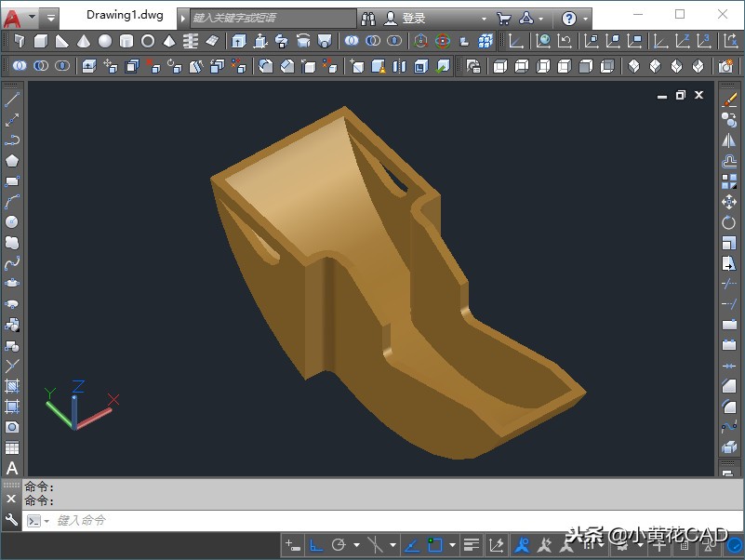Click the keyword search box
This screenshot has height=560, width=745.
point(272,19)
